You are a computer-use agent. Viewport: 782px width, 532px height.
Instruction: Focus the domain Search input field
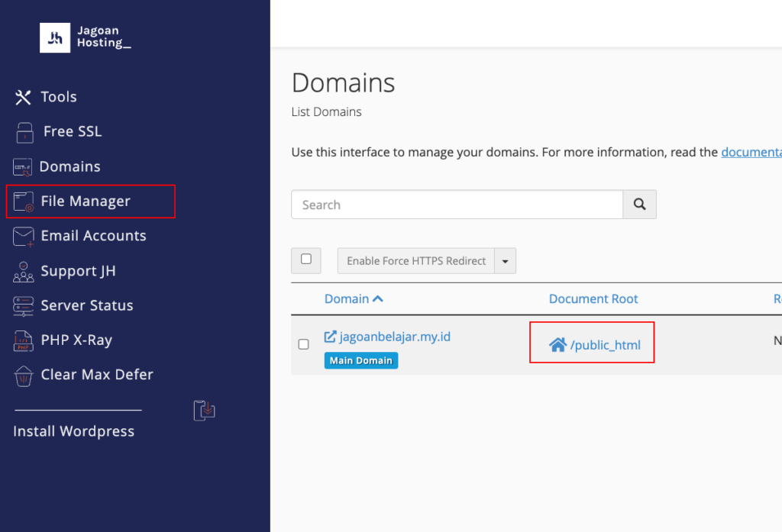[x=457, y=205]
